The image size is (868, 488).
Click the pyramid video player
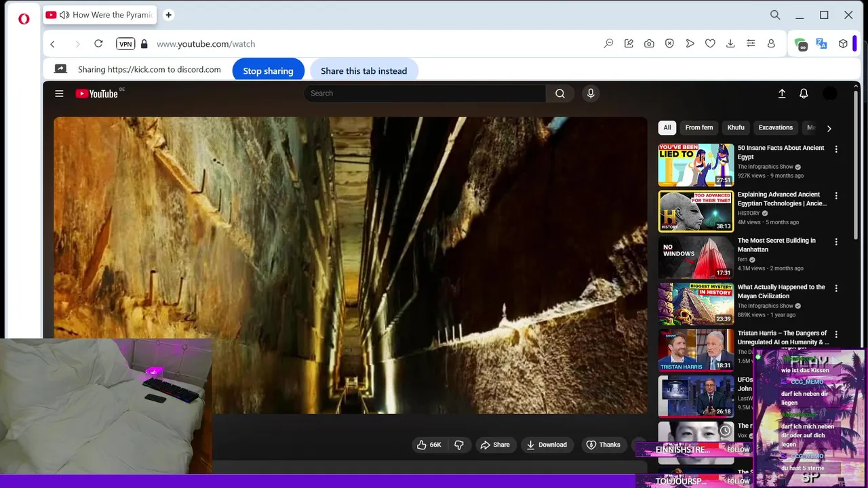pos(351,265)
